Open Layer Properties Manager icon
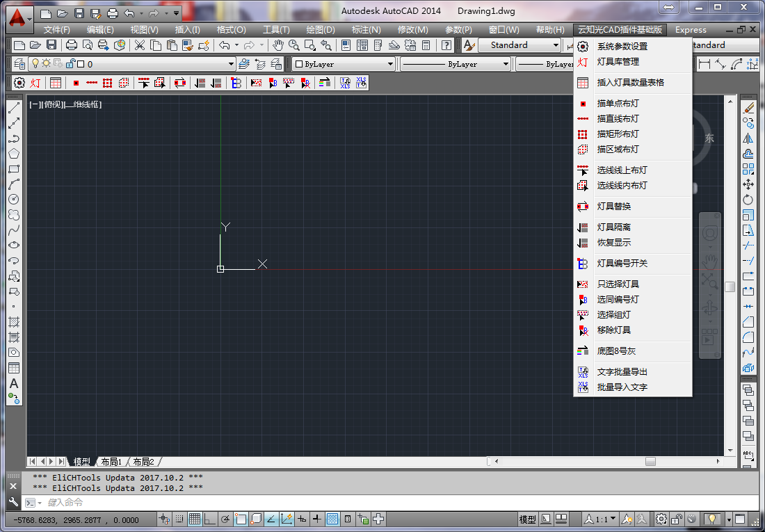 (x=19, y=64)
